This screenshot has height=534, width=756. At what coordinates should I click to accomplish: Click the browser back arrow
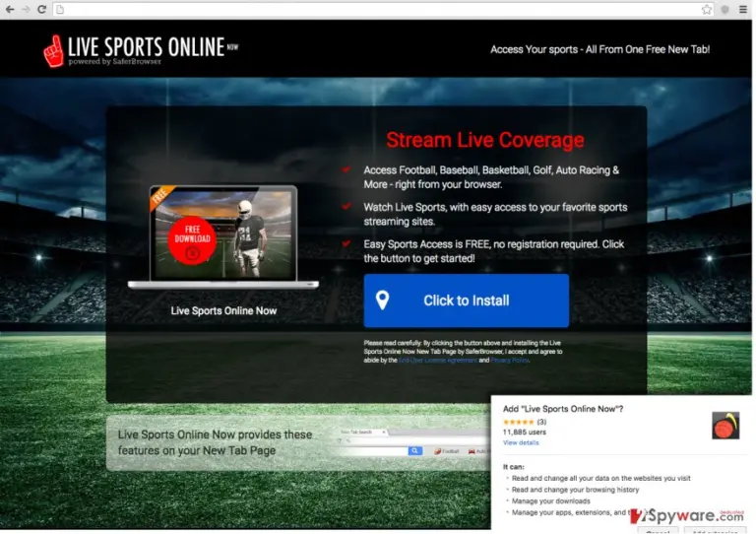(9, 9)
